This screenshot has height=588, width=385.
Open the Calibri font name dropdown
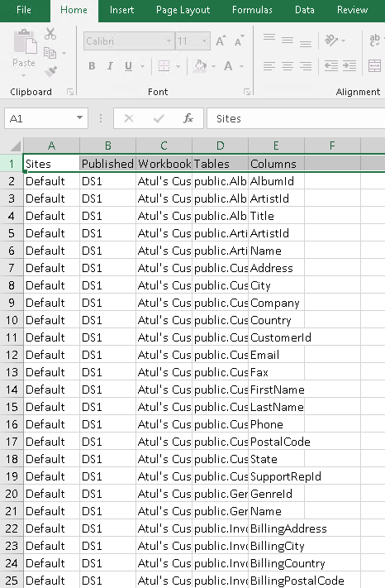coord(169,41)
